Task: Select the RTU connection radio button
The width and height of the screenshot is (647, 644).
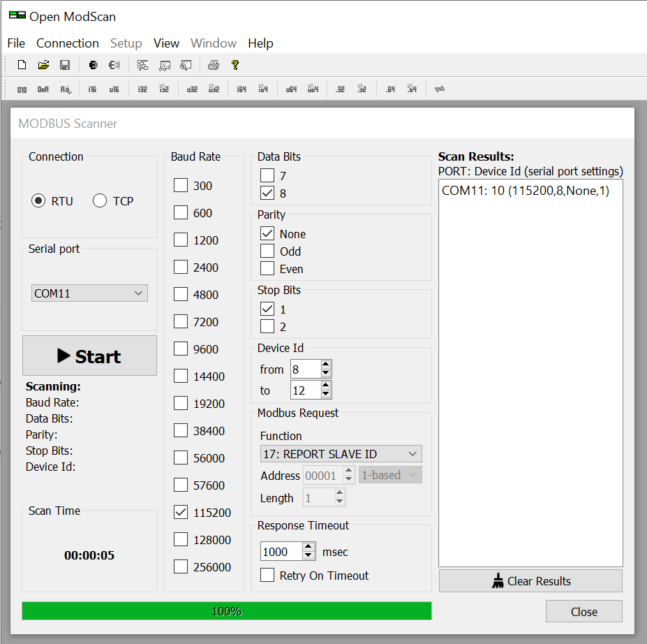Action: [x=38, y=201]
